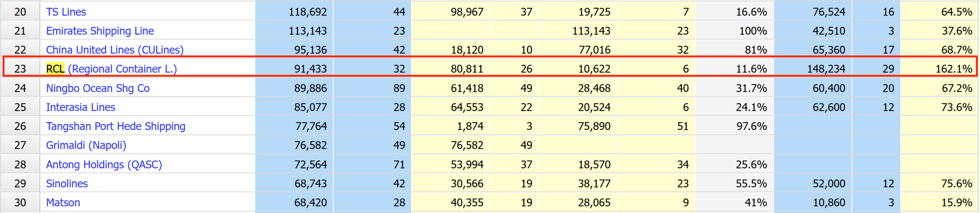The image size is (980, 213).
Task: Select Interasia owned 64,553 cell
Action: [x=450, y=107]
